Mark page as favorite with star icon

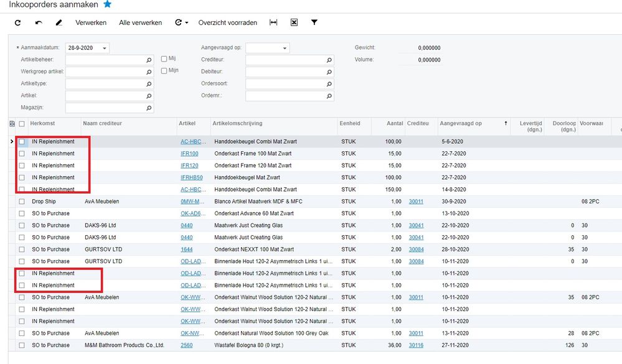click(108, 4)
